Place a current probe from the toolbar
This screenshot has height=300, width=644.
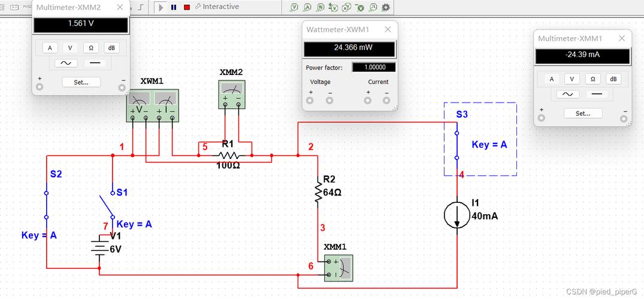[307, 7]
